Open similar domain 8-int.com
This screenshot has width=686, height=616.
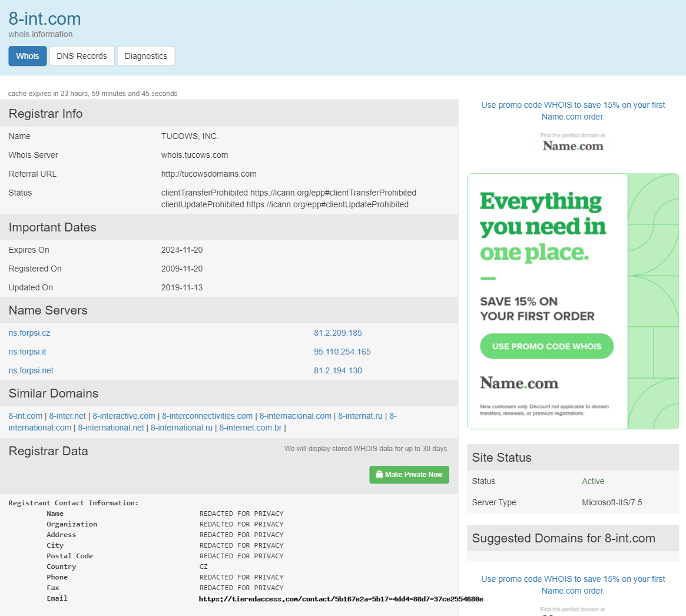pos(25,416)
